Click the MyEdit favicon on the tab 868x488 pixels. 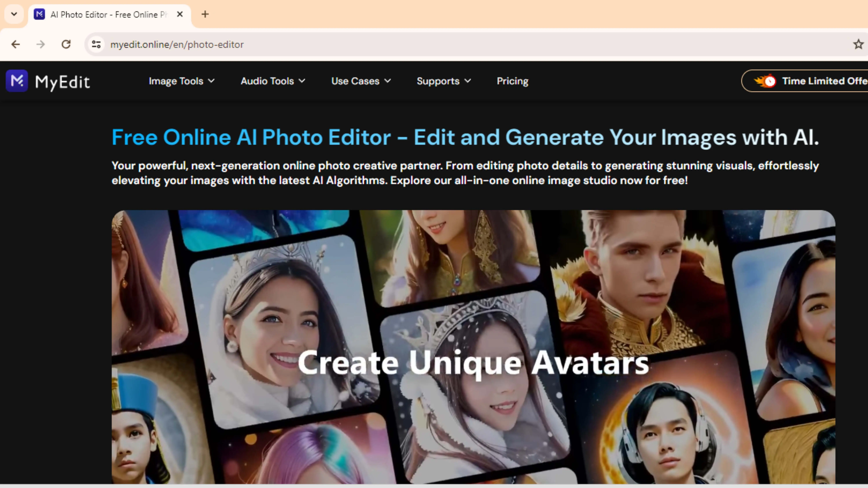[39, 14]
